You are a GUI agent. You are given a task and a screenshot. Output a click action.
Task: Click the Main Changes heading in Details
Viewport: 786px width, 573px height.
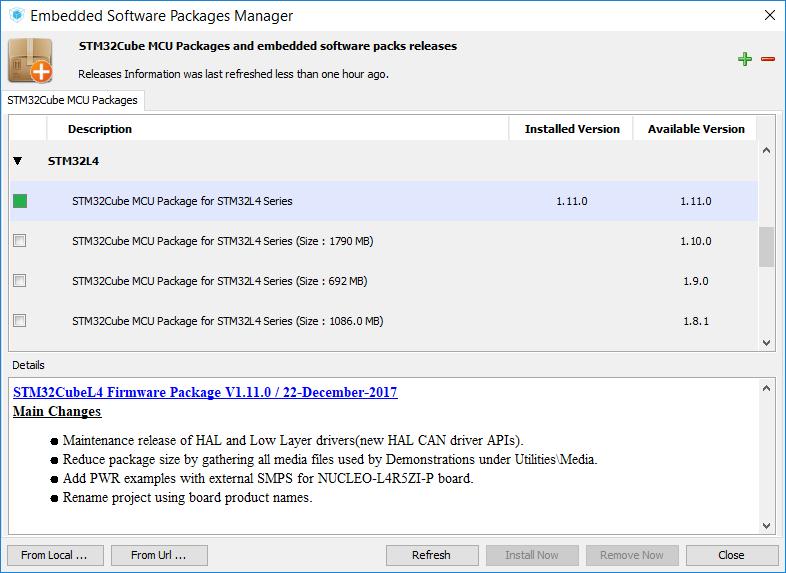tap(57, 411)
